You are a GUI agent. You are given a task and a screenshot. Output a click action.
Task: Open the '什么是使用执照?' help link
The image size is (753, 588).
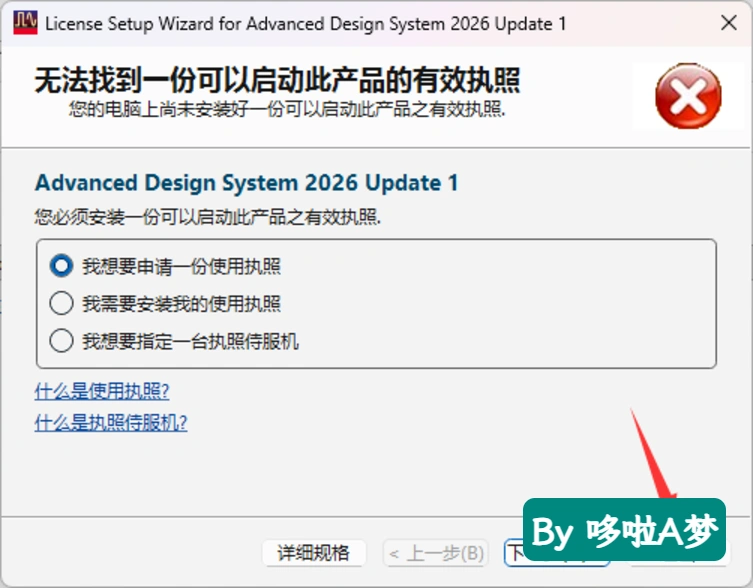pos(102,391)
